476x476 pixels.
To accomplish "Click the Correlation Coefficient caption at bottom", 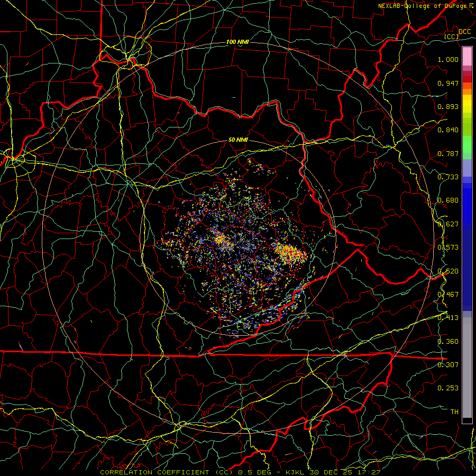I will click(x=240, y=472).
